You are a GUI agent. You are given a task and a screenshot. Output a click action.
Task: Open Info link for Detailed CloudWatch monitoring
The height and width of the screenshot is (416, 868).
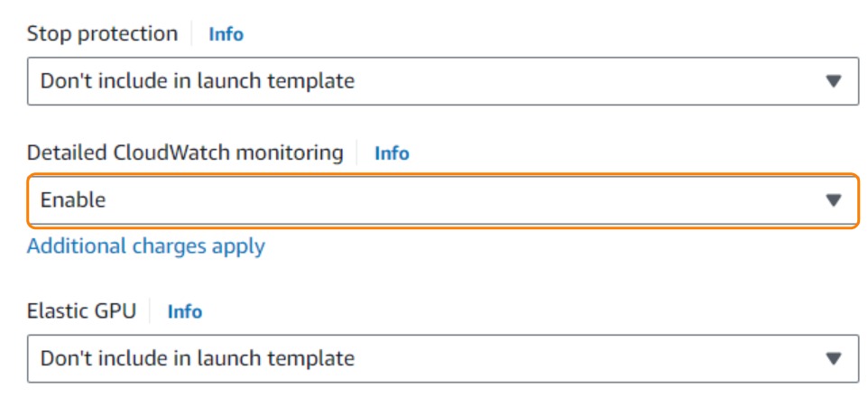392,153
